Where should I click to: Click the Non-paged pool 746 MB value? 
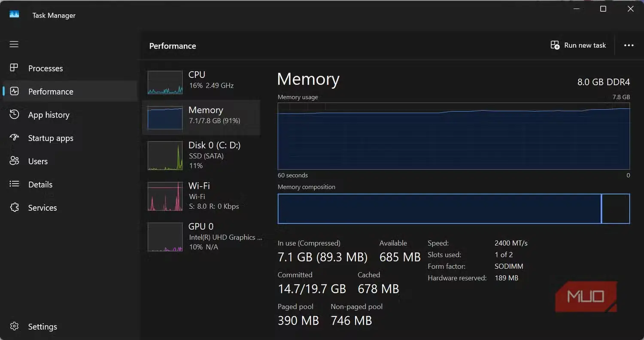coord(351,321)
